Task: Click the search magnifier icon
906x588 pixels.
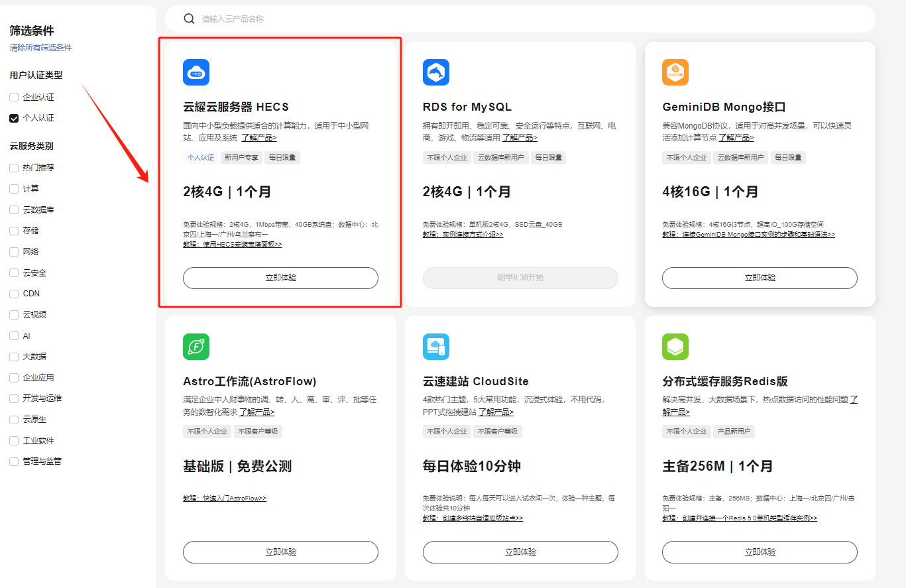Action: point(190,18)
